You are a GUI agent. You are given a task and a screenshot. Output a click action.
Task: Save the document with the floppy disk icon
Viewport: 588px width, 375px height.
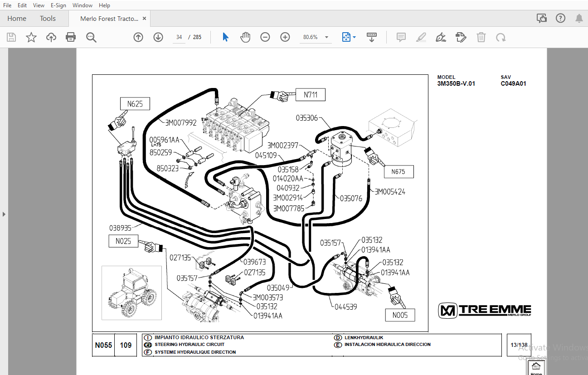[11, 37]
